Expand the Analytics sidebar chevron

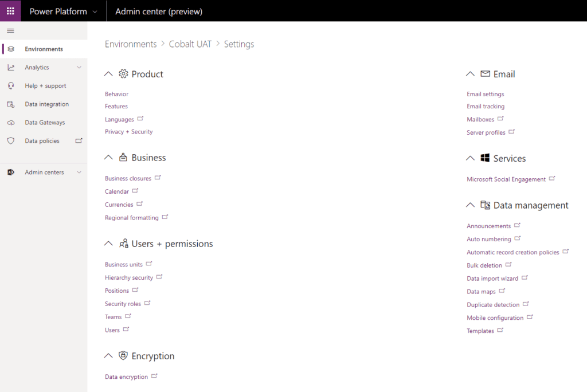[79, 68]
